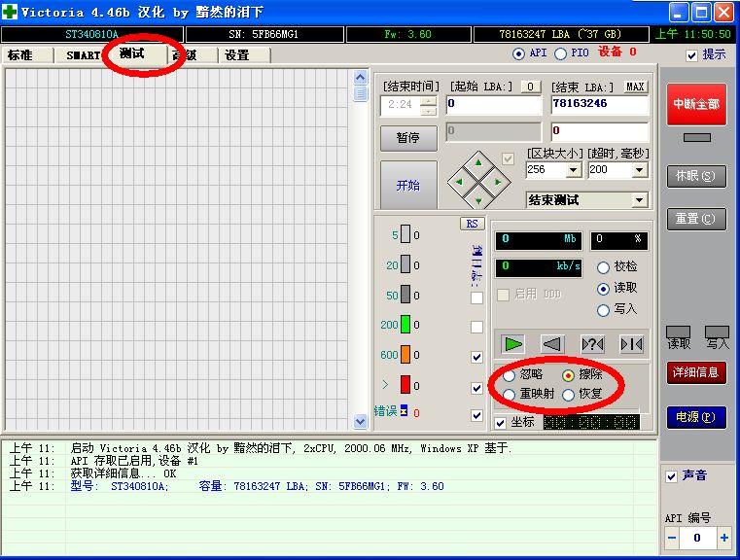The width and height of the screenshot is (740, 560).
Task: Click the 50 ms dark gray block swatch
Action: (x=405, y=295)
